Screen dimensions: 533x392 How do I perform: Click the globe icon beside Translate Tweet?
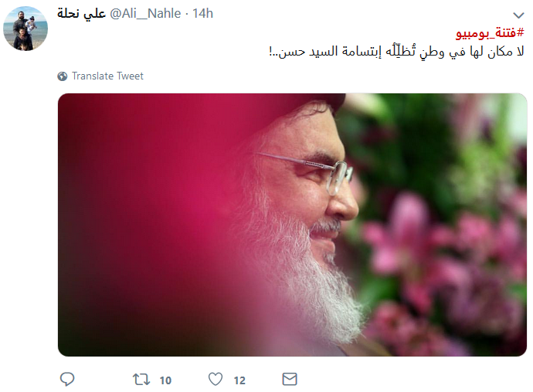63,76
